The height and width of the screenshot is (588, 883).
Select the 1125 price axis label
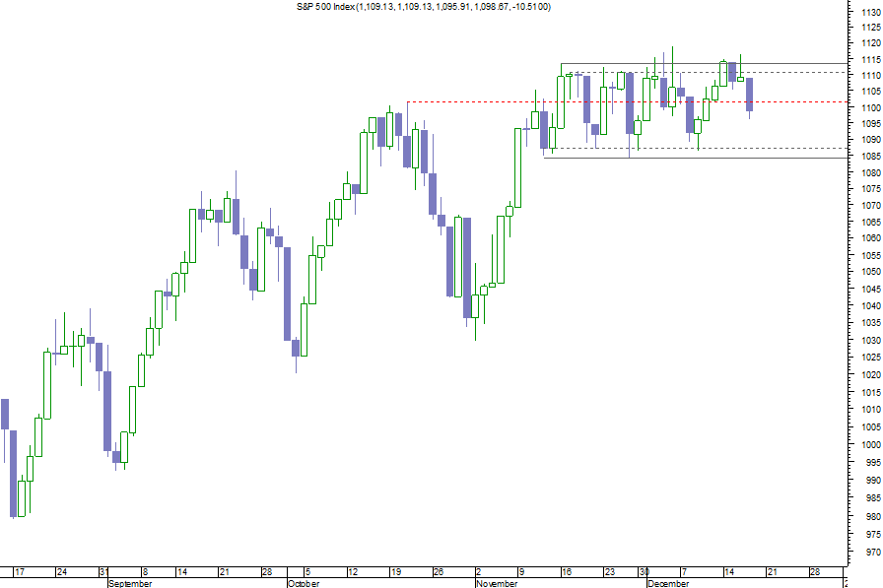[x=871, y=27]
